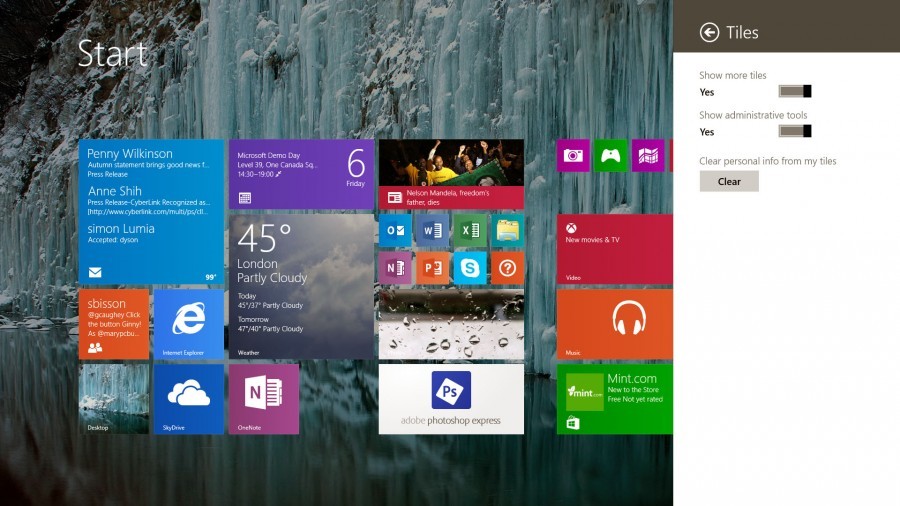
Task: Launch the PowerPoint small tile
Action: pyautogui.click(x=432, y=267)
